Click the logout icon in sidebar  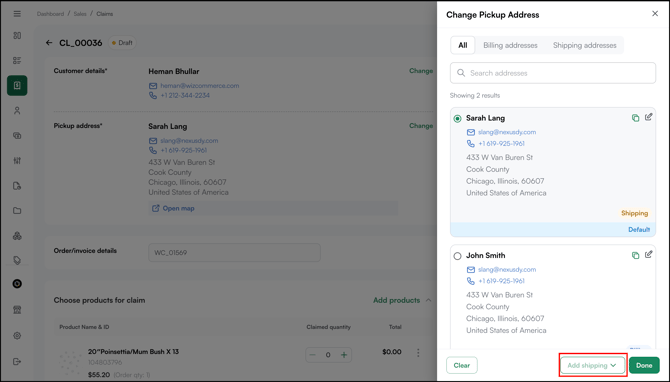(x=17, y=361)
